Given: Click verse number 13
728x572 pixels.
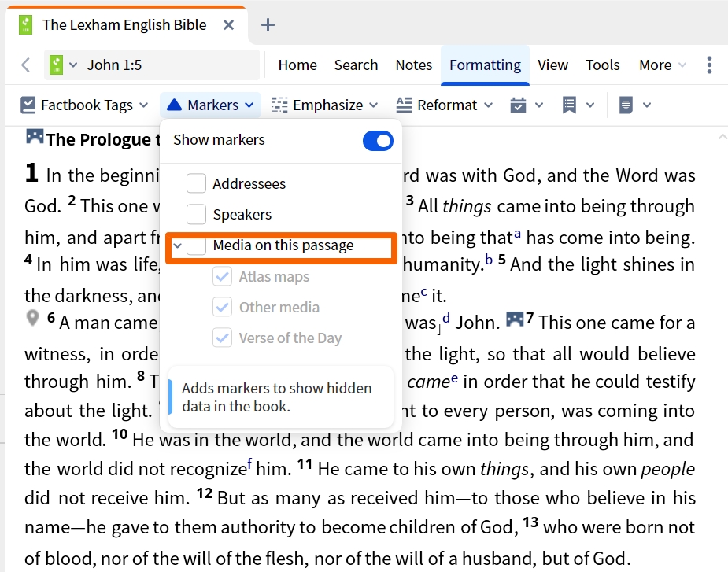Looking at the screenshot, I should point(530,522).
